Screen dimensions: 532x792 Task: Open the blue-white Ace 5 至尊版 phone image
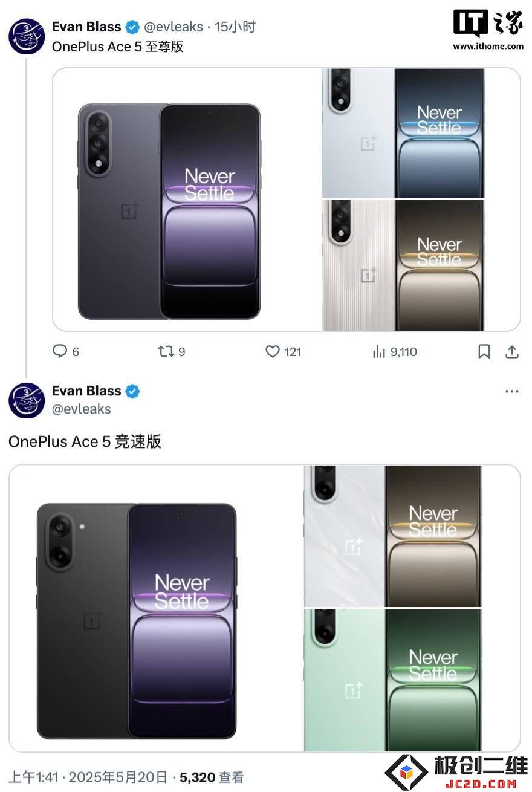tap(403, 133)
